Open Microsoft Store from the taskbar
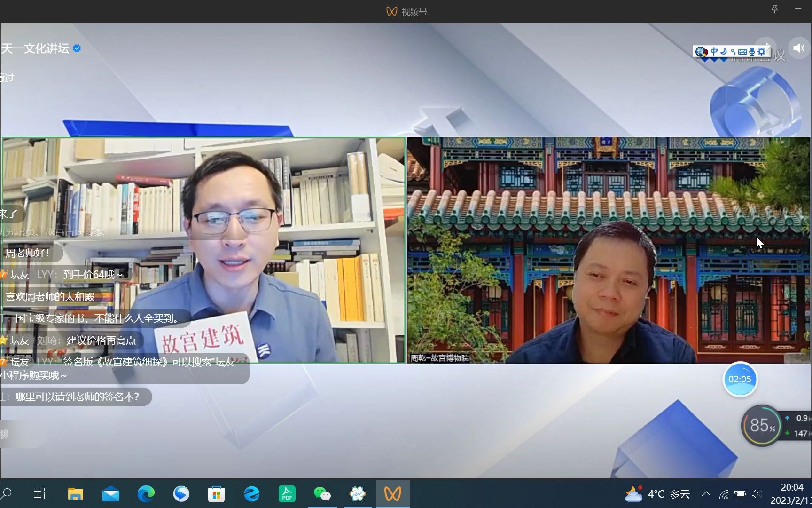This screenshot has height=508, width=812. tap(216, 494)
